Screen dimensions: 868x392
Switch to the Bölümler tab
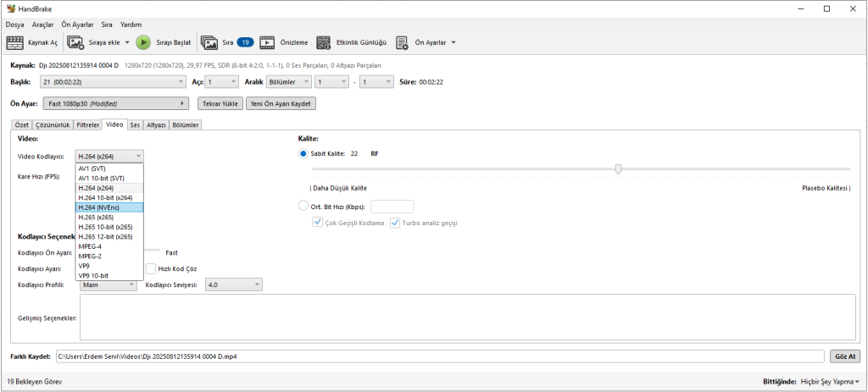pos(186,125)
